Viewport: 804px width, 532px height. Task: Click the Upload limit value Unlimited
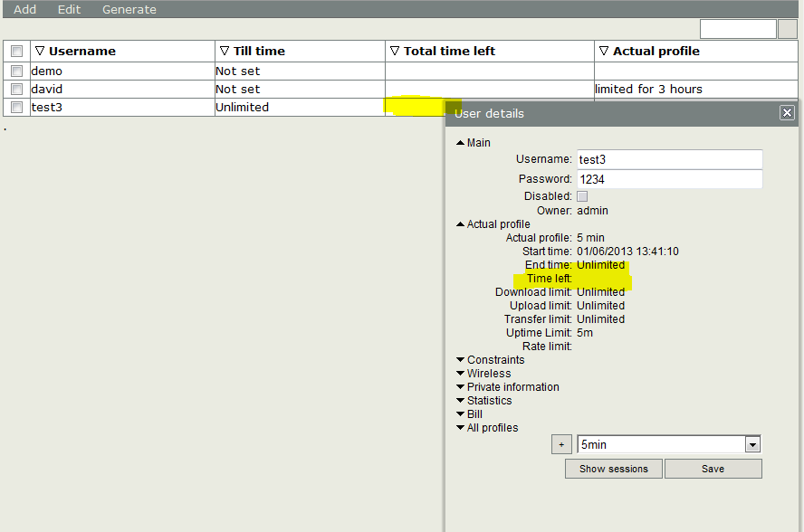tap(600, 306)
